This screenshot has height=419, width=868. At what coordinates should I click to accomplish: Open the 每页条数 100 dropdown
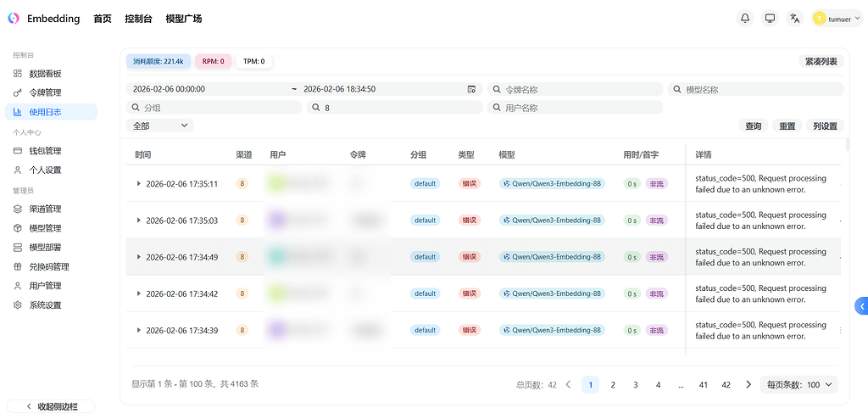click(x=798, y=384)
